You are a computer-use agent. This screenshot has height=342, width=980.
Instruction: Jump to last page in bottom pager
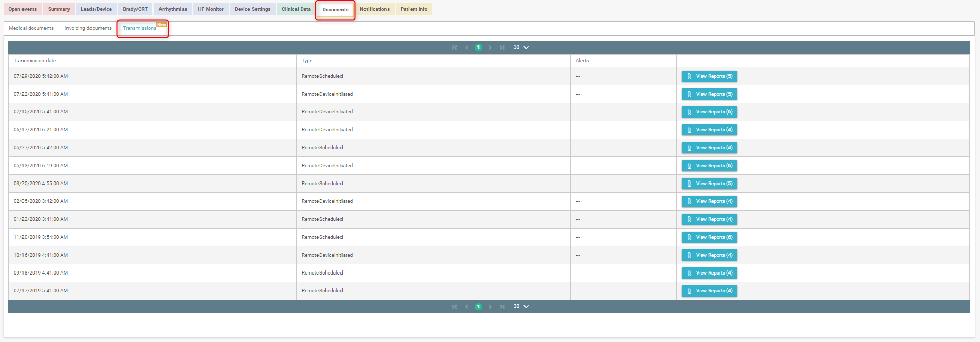pos(502,307)
